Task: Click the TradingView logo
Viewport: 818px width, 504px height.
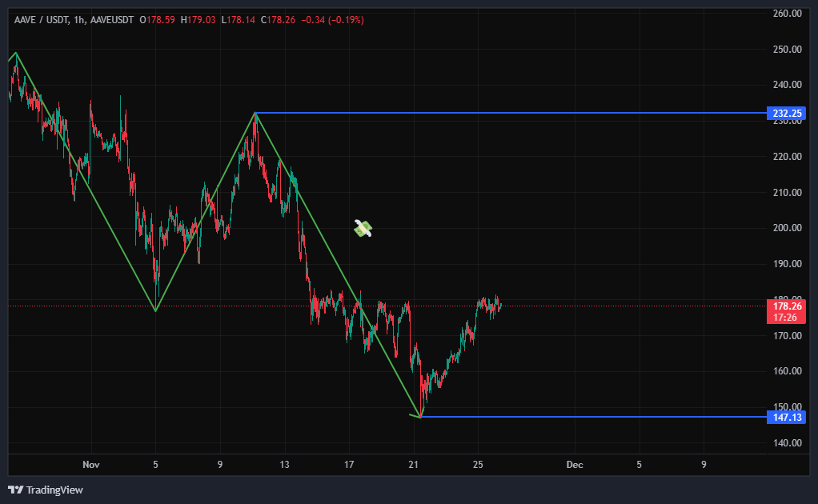Action: tap(46, 490)
